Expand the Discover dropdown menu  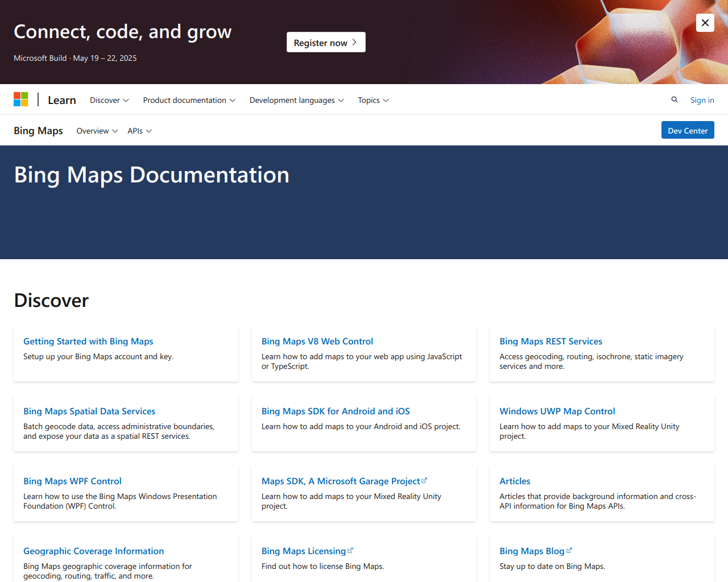[109, 100]
